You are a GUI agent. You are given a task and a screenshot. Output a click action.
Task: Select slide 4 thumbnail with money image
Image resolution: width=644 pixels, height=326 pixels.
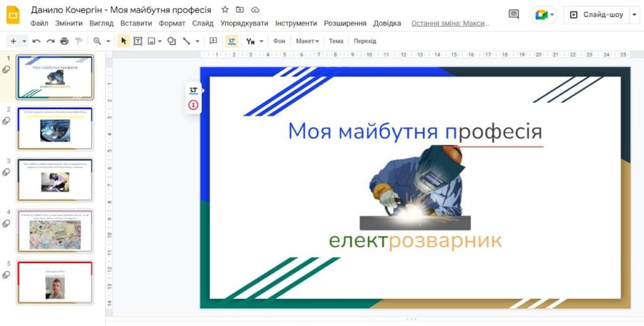tap(55, 231)
